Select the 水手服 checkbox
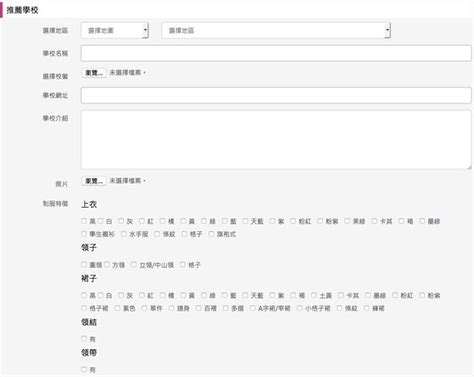The image size is (474, 377). (124, 234)
